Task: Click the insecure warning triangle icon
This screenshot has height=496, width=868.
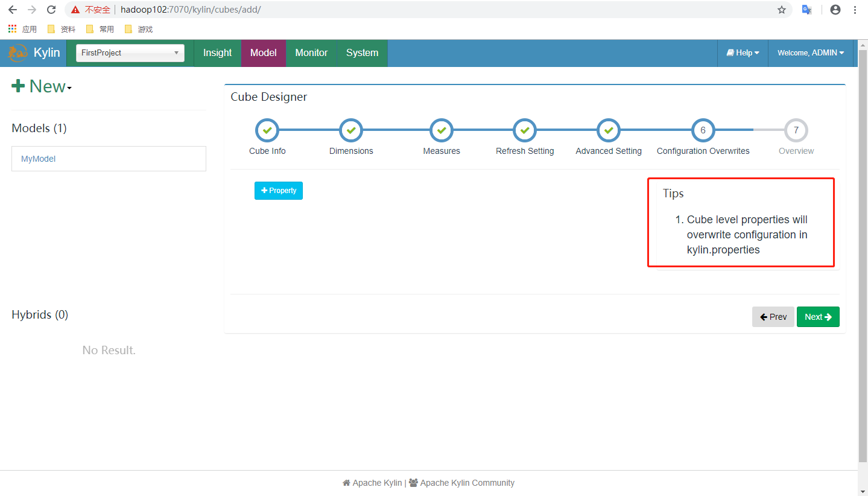Action: click(x=75, y=10)
